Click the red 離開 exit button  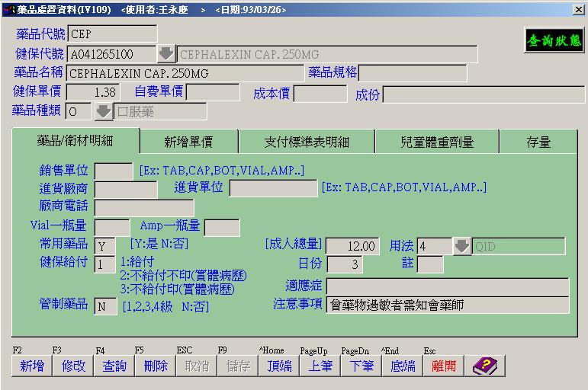tap(443, 366)
